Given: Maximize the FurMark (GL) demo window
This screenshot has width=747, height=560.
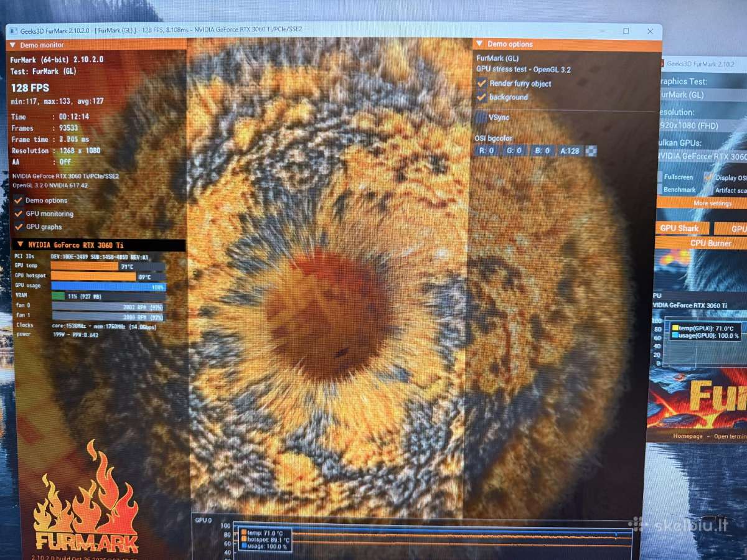Looking at the screenshot, I should [626, 30].
